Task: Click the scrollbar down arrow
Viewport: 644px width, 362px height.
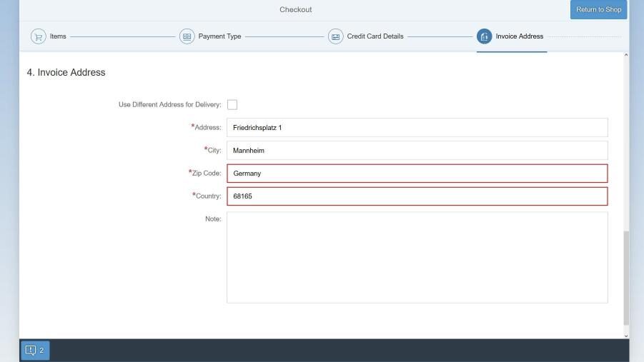Action: (x=626, y=336)
